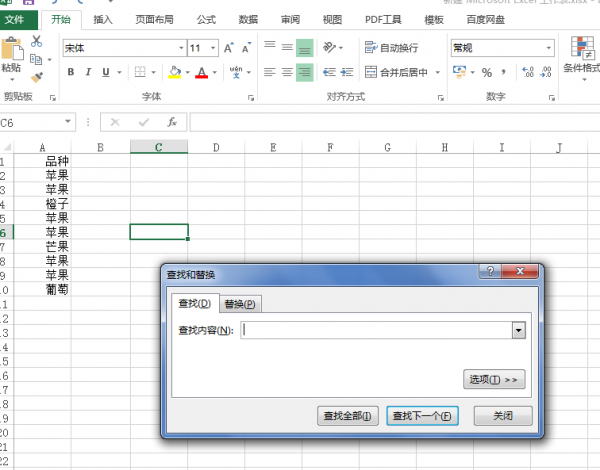Toggle Underline formatting

106,72
